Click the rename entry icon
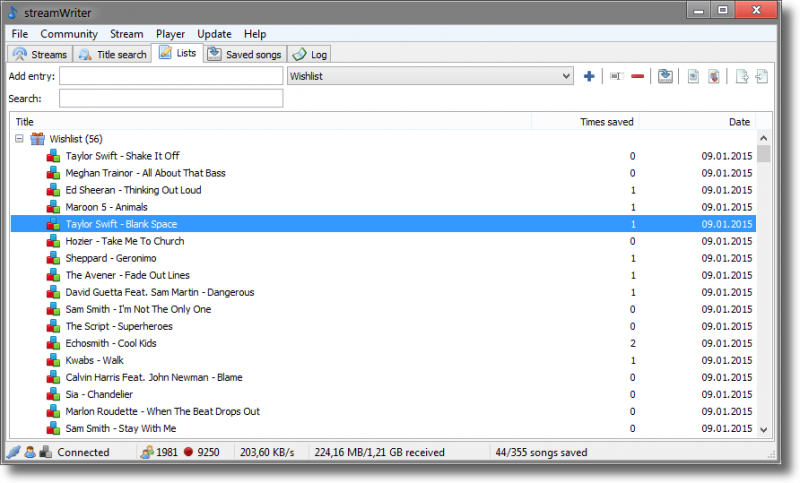Image resolution: width=800 pixels, height=483 pixels. click(616, 77)
